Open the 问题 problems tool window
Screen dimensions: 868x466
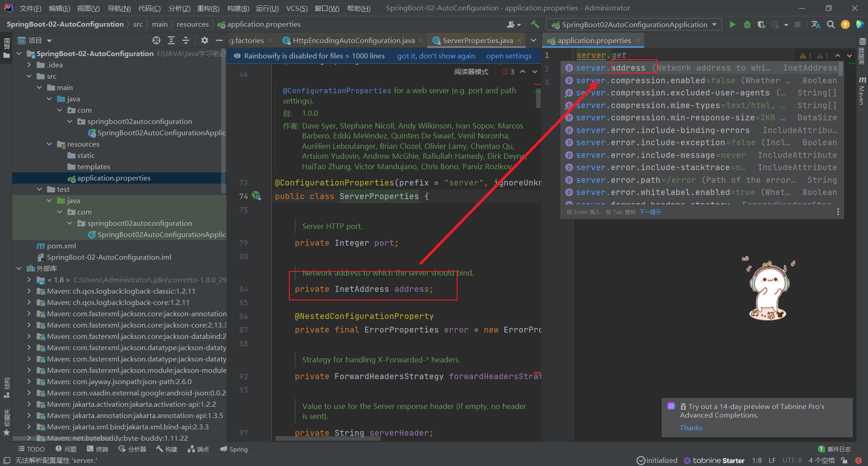(66, 449)
